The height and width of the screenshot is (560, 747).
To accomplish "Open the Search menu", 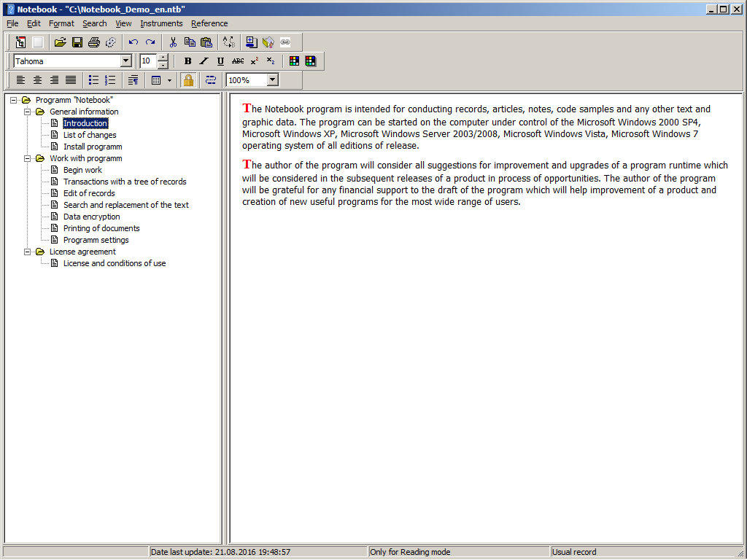I will (94, 23).
